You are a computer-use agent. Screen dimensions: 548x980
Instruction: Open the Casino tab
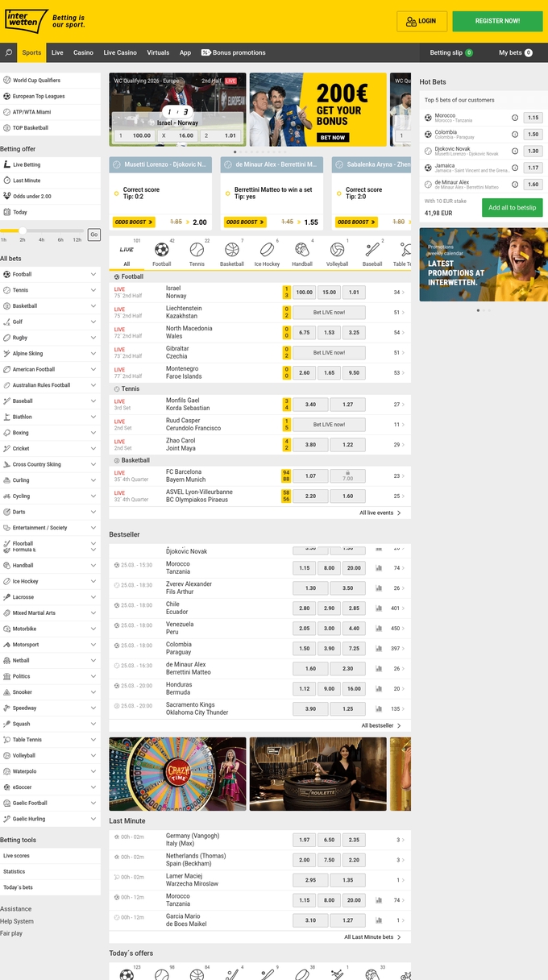pyautogui.click(x=83, y=52)
